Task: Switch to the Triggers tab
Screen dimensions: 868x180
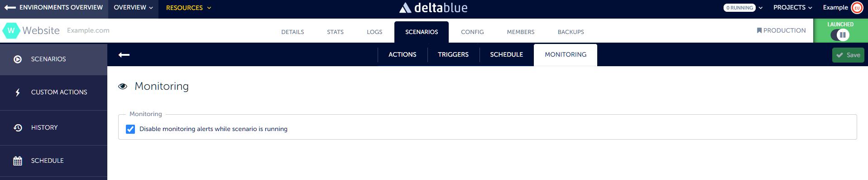Action: click(453, 54)
